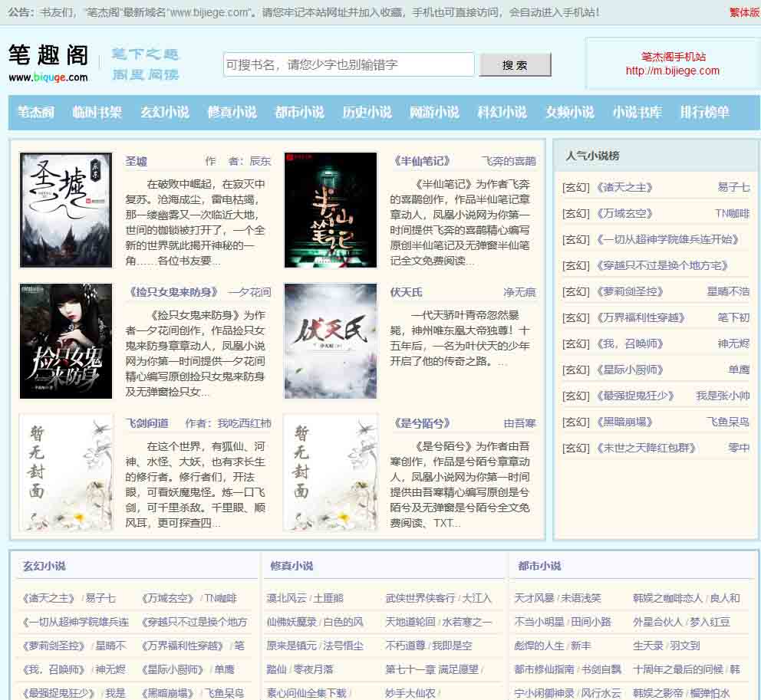This screenshot has width=761, height=700.
Task: Open 《我，召唤师》 in the ranking list
Action: (631, 344)
